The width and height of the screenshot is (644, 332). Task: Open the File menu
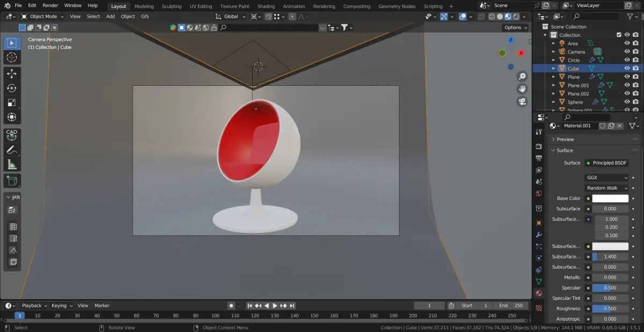[18, 5]
